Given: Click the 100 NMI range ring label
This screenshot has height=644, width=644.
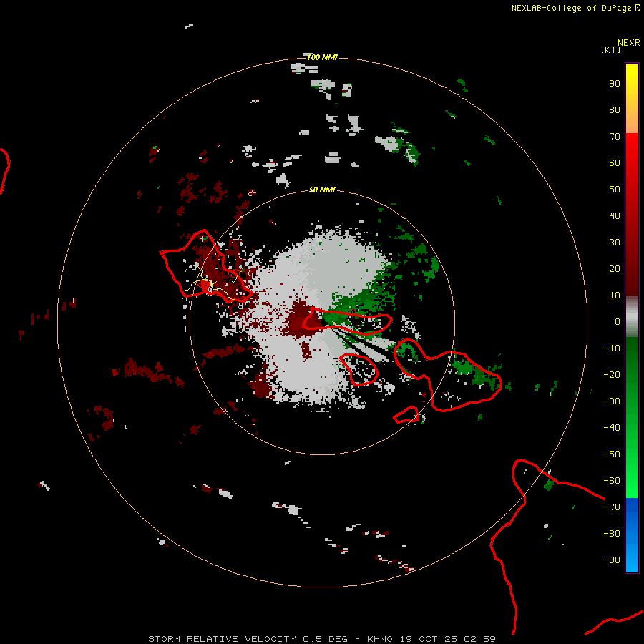Looking at the screenshot, I should (322, 57).
